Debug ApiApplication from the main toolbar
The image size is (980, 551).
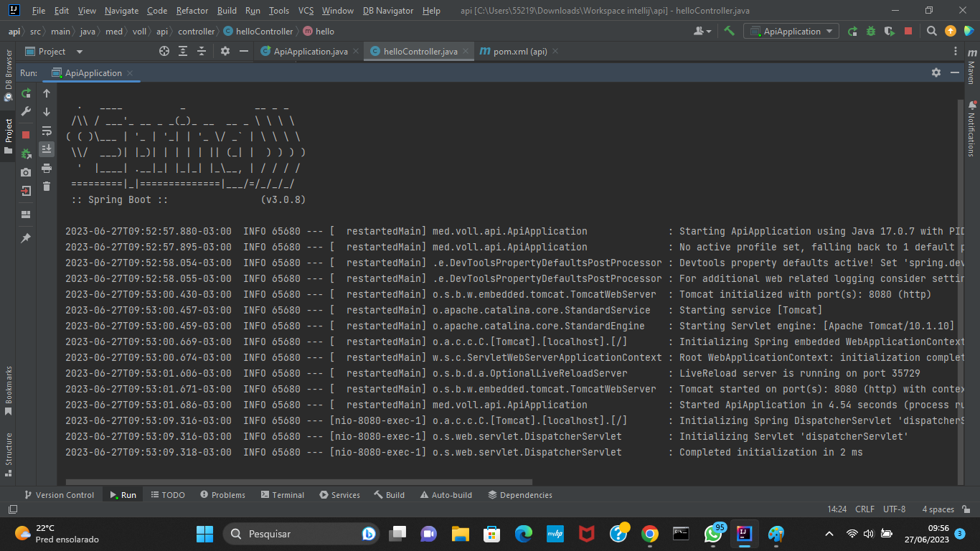(871, 31)
